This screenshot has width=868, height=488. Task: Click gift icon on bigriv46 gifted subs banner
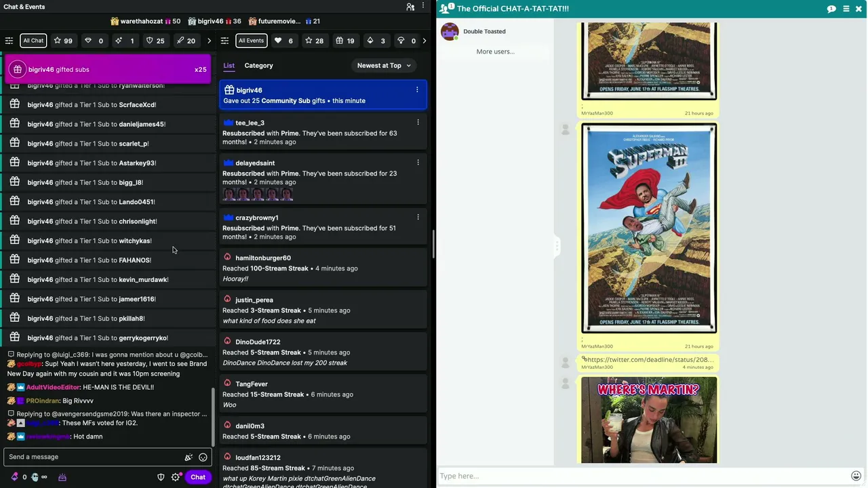[18, 69]
